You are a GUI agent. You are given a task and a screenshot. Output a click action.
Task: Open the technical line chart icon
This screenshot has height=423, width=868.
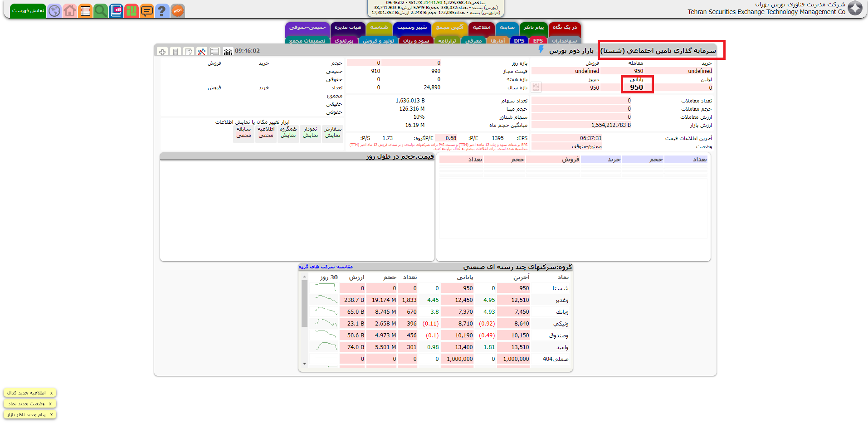(202, 51)
